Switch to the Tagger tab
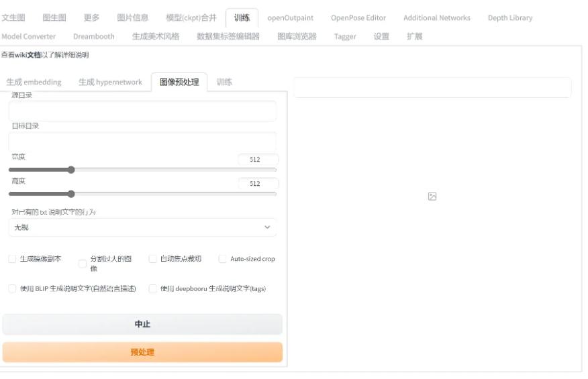The image size is (588, 379). 345,36
